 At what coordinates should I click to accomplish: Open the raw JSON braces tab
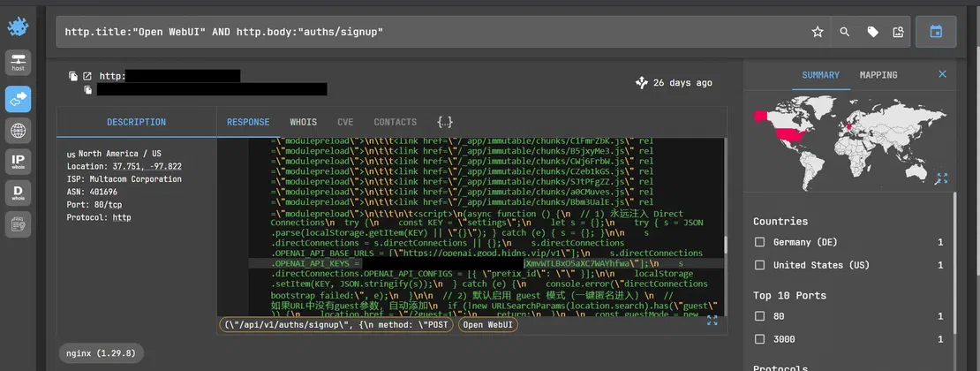coord(445,122)
